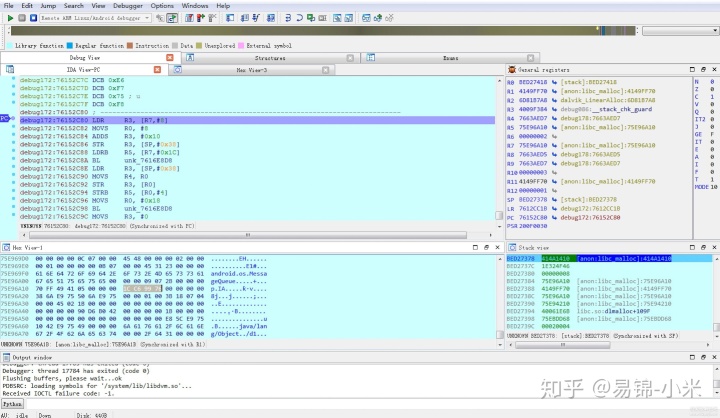720x418 pixels.
Task: Click the blue grid toolbar icon
Action: pos(271,18)
